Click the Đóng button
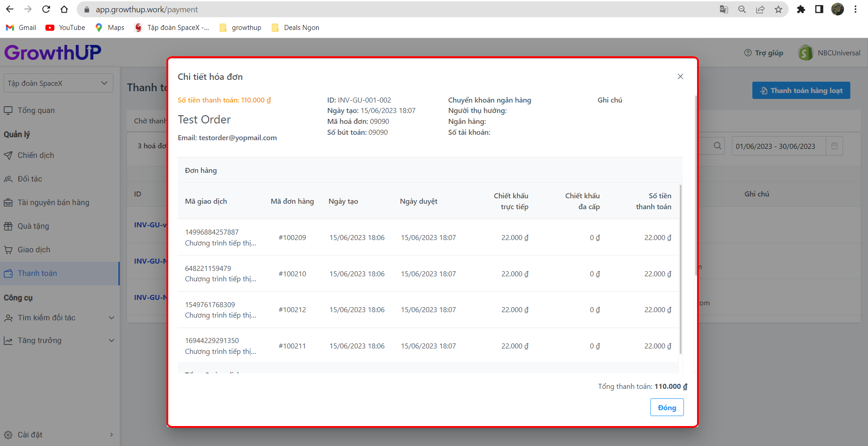 pyautogui.click(x=667, y=407)
